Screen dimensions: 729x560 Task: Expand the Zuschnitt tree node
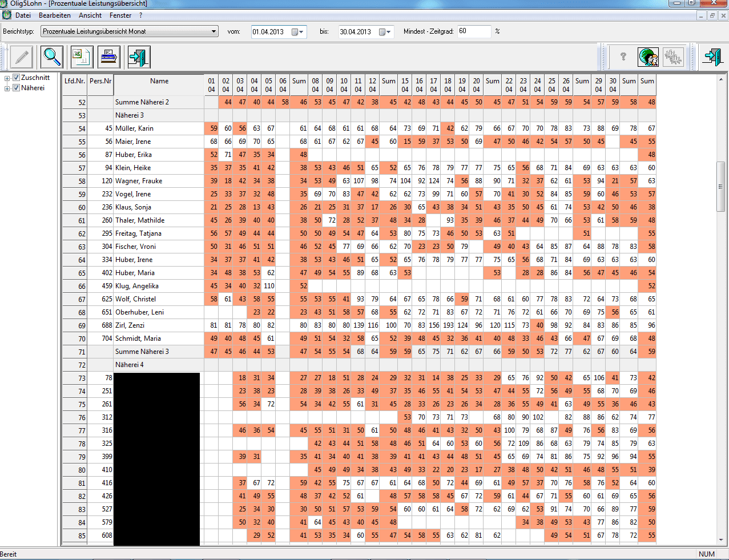pyautogui.click(x=7, y=78)
